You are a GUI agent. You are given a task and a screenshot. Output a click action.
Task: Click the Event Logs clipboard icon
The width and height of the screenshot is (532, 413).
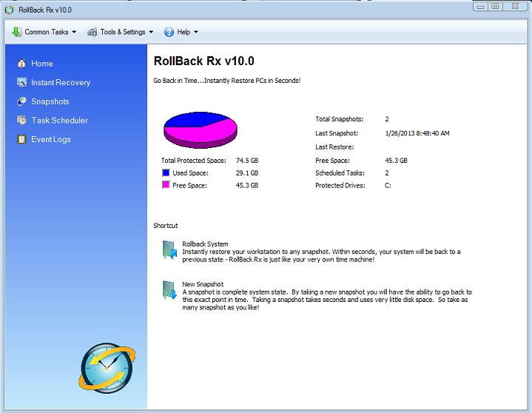(x=21, y=139)
